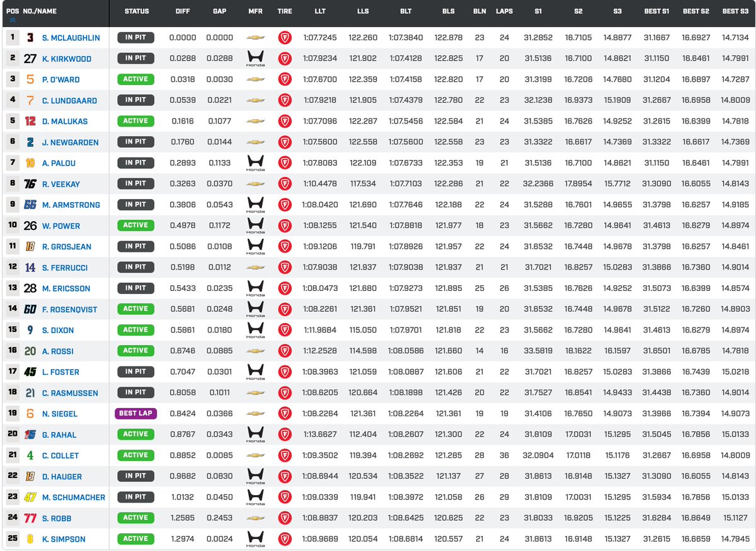The width and height of the screenshot is (756, 551).
Task: Click the IN PIT badge for McLaughlin
Action: tap(135, 38)
